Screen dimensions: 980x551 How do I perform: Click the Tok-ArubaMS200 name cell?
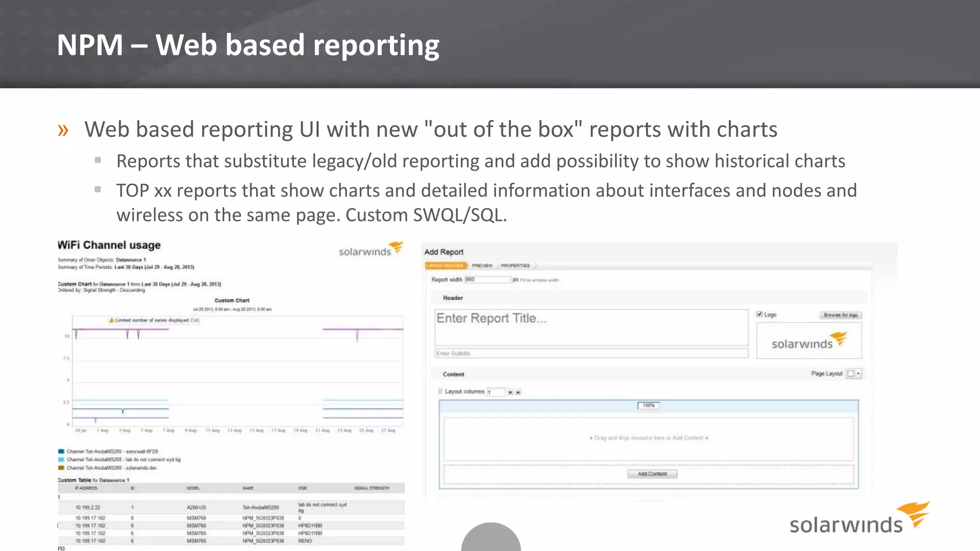pyautogui.click(x=260, y=507)
